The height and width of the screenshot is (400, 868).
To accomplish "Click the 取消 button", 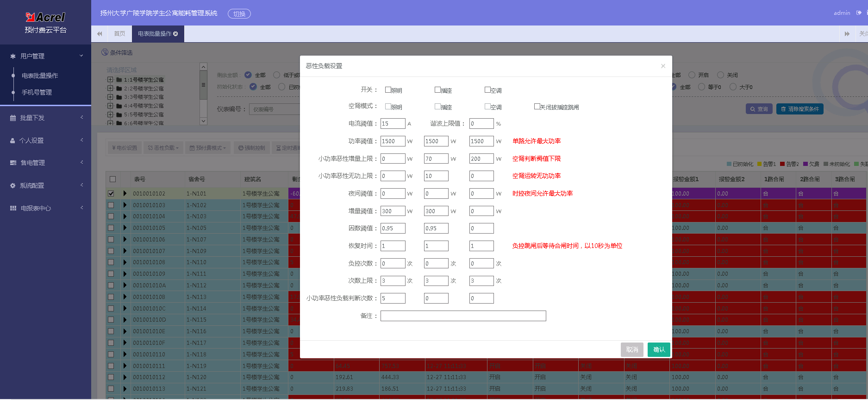I will [x=632, y=349].
